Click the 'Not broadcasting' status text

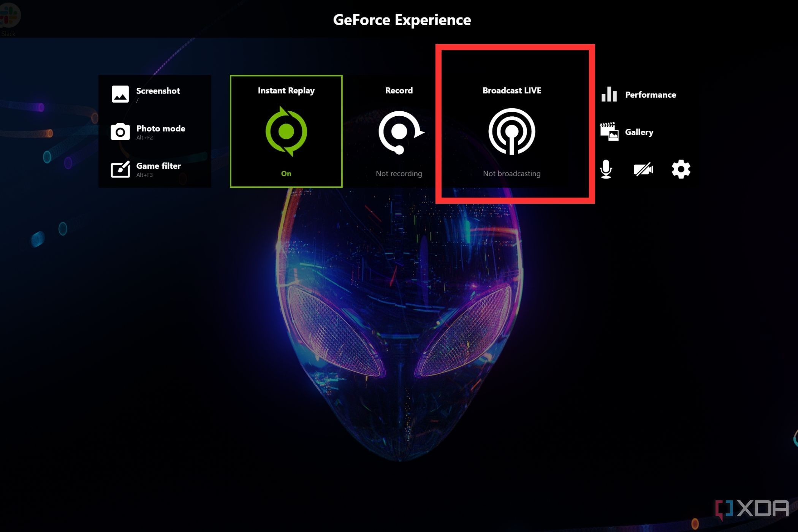tap(512, 174)
